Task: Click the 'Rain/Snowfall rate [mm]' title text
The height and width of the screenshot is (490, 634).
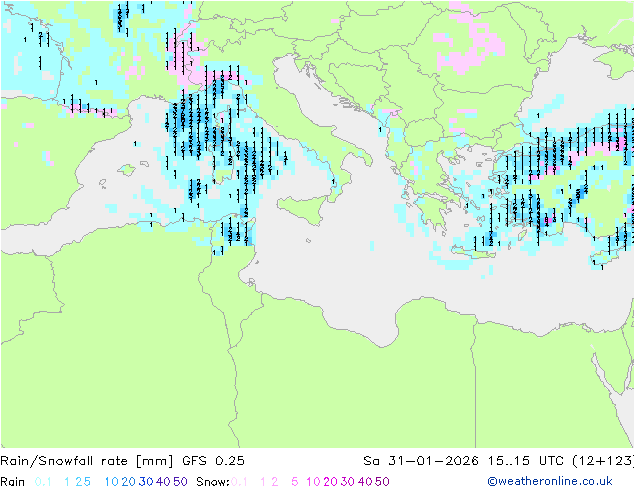Action: (x=87, y=461)
